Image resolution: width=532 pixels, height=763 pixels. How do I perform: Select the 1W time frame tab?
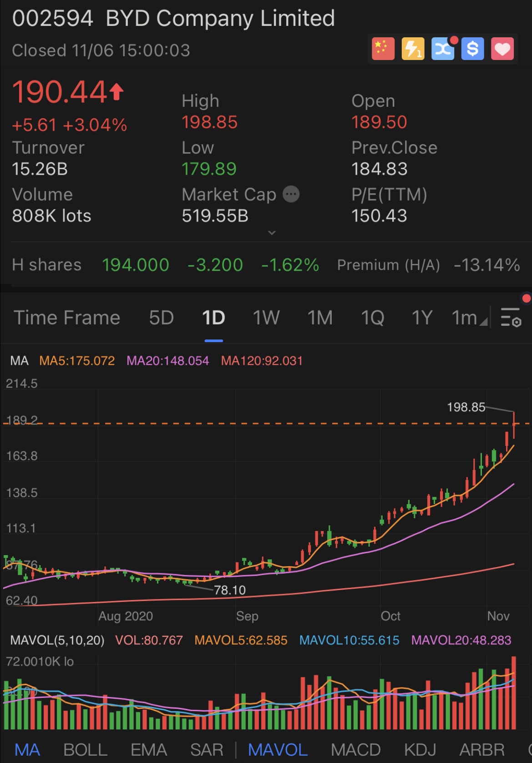click(x=266, y=318)
